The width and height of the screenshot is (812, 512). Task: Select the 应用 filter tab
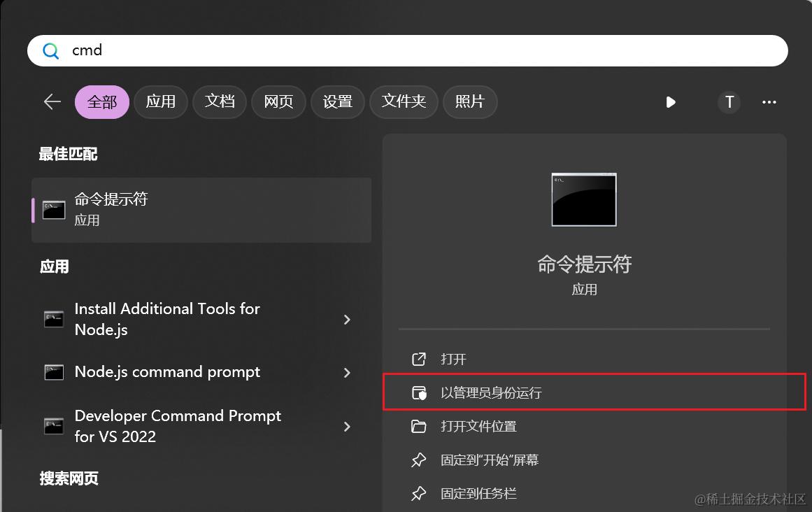pos(161,102)
